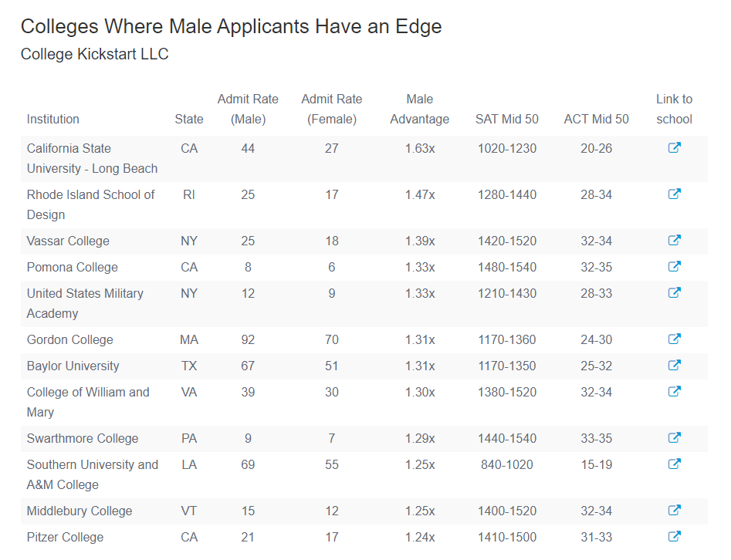Select the Gordon College institution name cell
The height and width of the screenshot is (560, 731).
point(70,339)
